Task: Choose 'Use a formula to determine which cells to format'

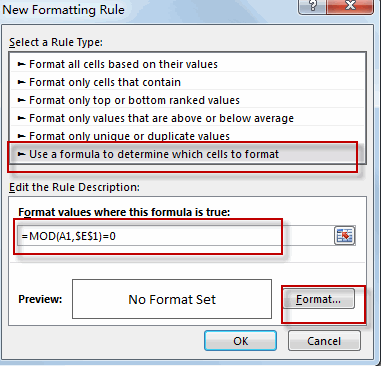Action: pos(187,154)
